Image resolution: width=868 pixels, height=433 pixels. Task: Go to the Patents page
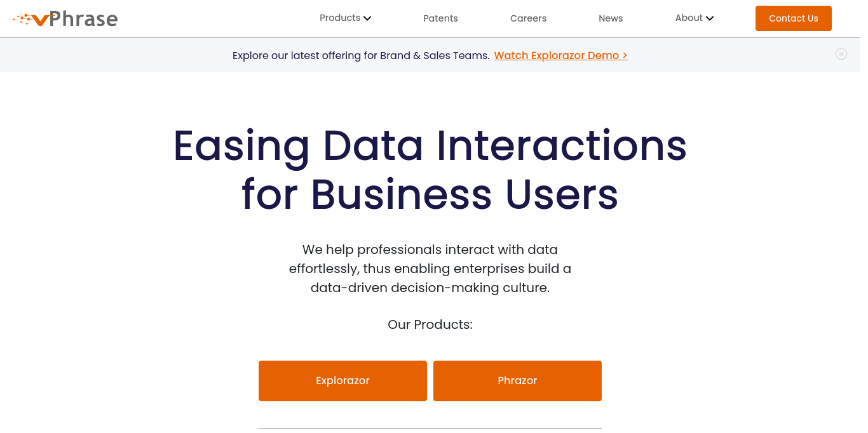[440, 18]
